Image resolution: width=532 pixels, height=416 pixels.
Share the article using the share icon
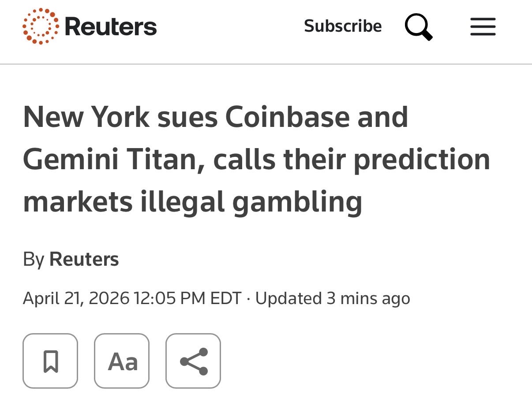(193, 361)
